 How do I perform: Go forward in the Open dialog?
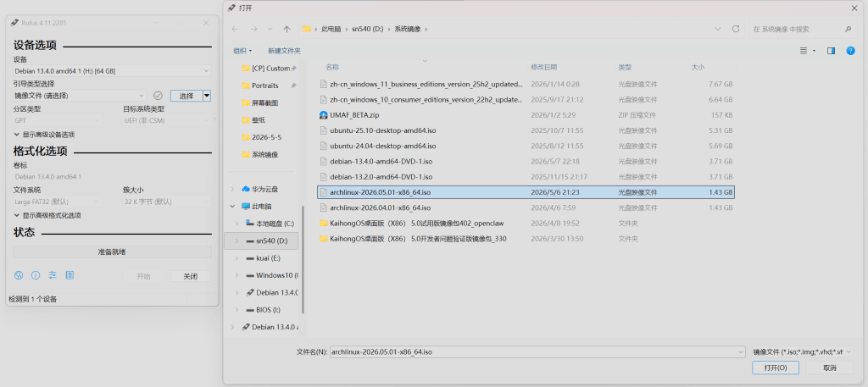click(x=253, y=29)
